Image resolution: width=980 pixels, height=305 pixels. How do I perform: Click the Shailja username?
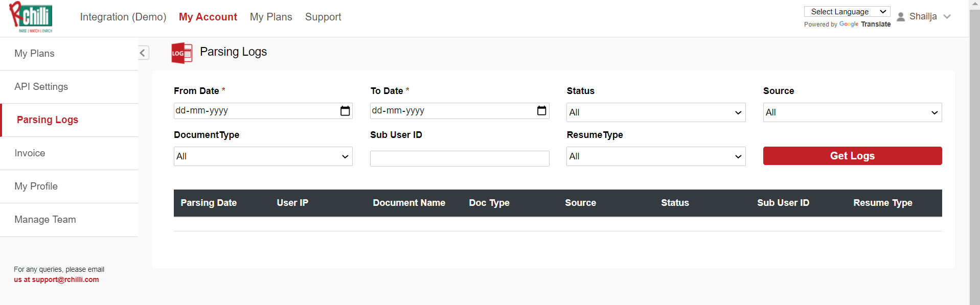923,16
